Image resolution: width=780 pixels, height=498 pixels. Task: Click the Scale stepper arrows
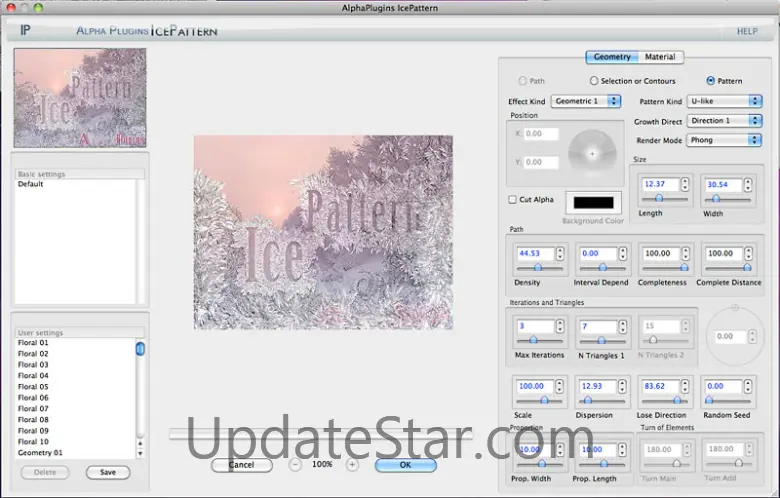click(x=560, y=387)
